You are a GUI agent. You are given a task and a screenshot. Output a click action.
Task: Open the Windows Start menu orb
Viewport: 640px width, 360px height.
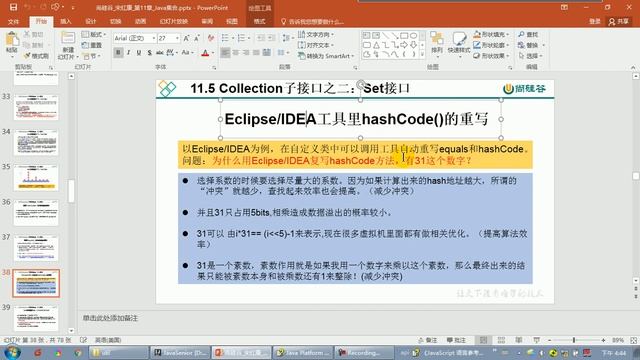(x=12, y=352)
